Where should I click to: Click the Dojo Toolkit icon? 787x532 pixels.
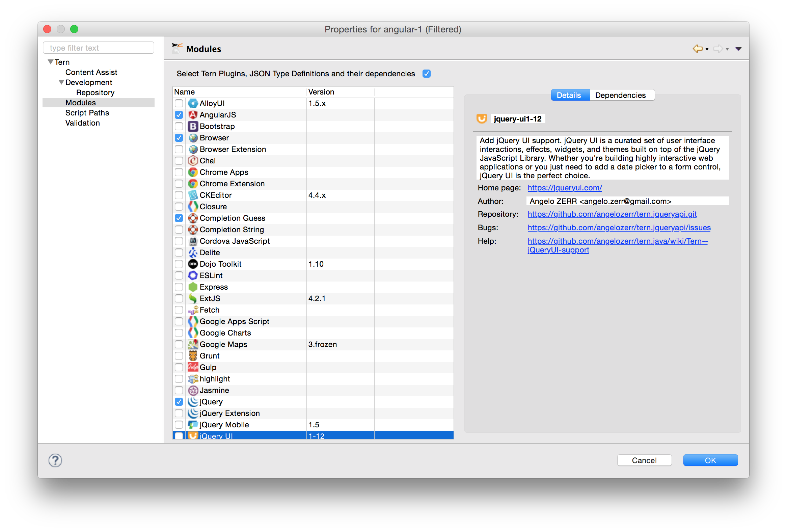[193, 264]
